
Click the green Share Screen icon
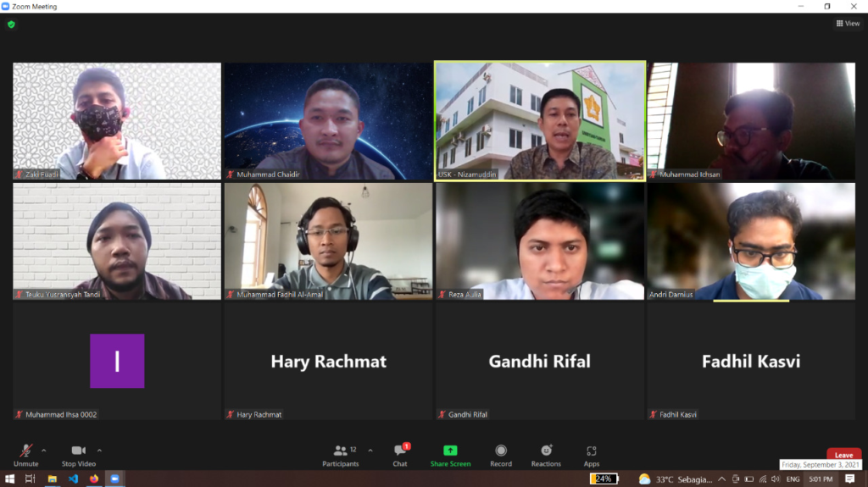450,451
